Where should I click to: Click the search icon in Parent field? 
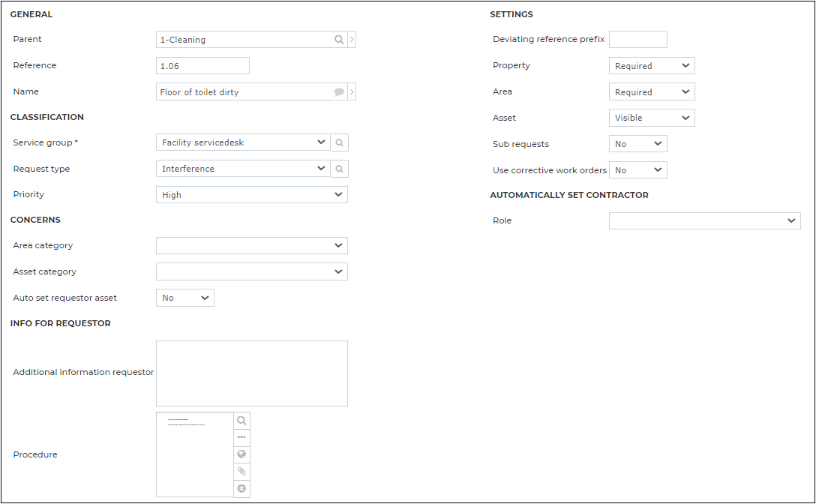click(x=339, y=40)
